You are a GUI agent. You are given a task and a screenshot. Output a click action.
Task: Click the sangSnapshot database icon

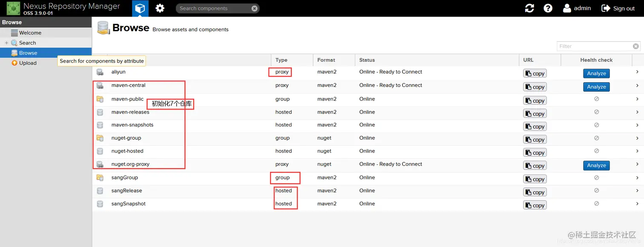(x=100, y=204)
